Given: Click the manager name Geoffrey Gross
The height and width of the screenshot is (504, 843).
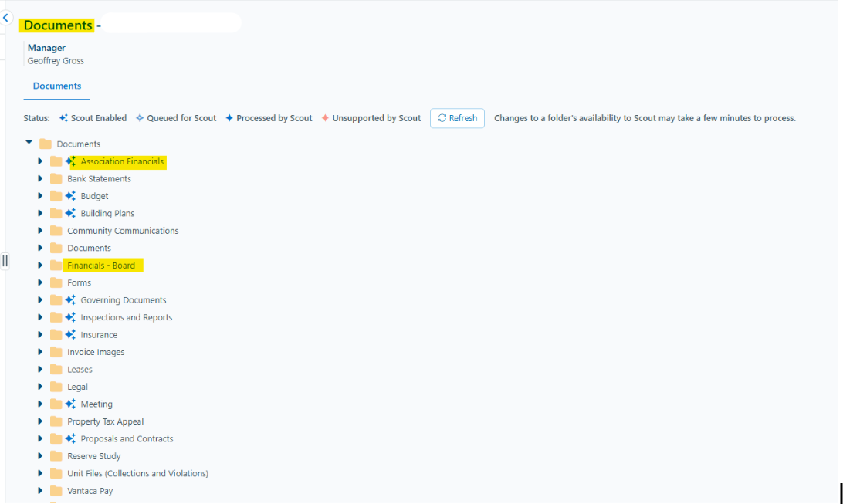Looking at the screenshot, I should pos(56,61).
